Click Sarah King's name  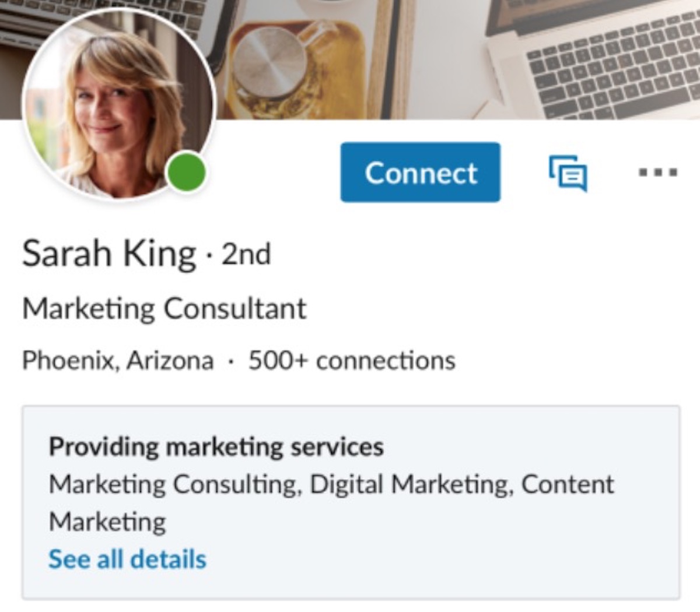tap(108, 253)
